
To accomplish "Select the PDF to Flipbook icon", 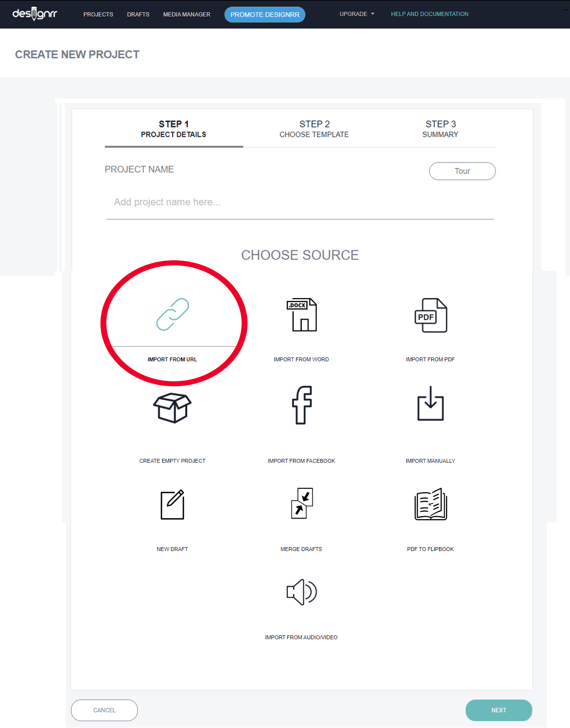I will click(x=430, y=504).
